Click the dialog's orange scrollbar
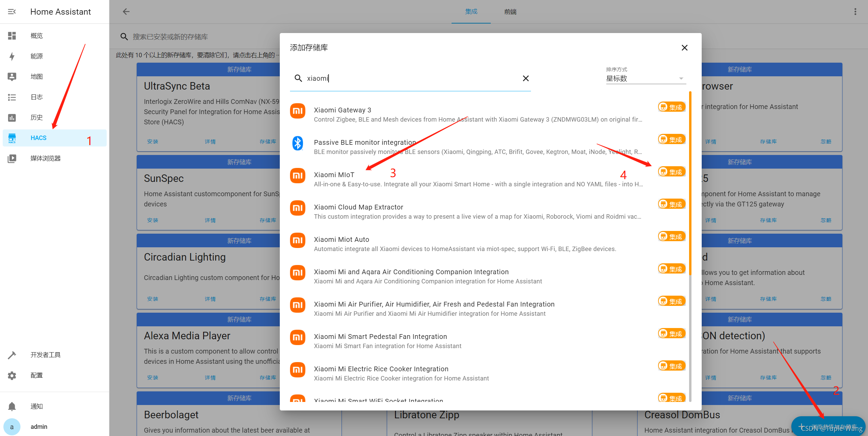This screenshot has height=436, width=868. pos(690,184)
